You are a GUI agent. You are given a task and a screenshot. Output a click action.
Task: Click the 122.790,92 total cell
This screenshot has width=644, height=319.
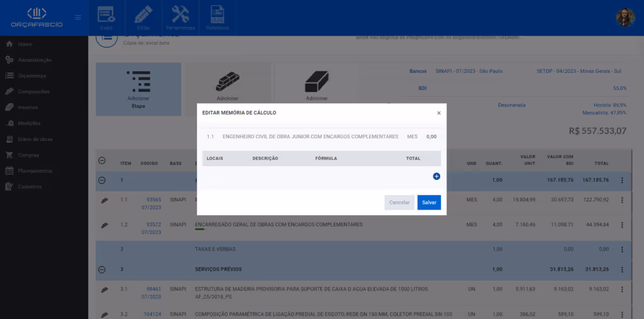595,200
